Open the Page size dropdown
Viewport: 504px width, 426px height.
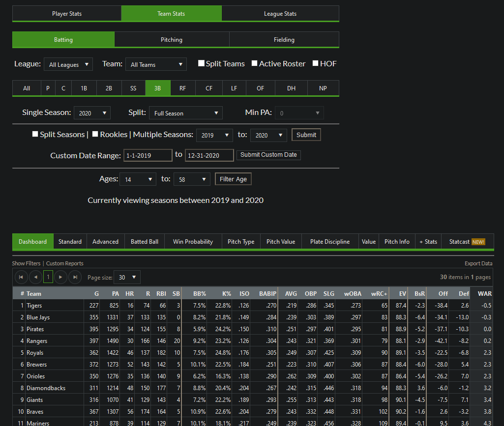pos(127,277)
